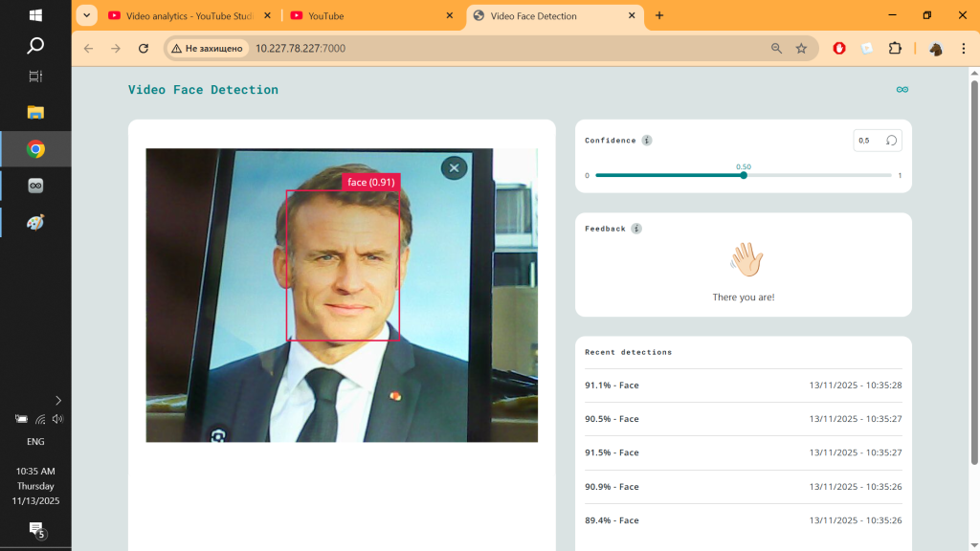Screen dimensions: 980x551
Task: Open the tab search dropdown arrow
Action: point(86,15)
